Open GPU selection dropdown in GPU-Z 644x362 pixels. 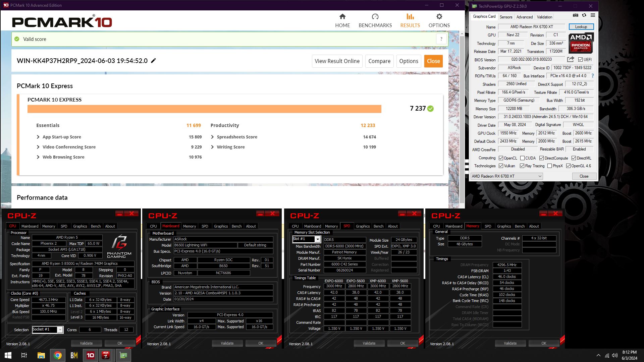pyautogui.click(x=506, y=176)
